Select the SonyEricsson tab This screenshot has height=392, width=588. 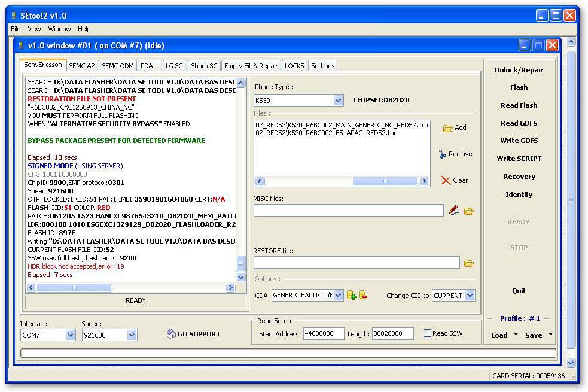point(42,65)
